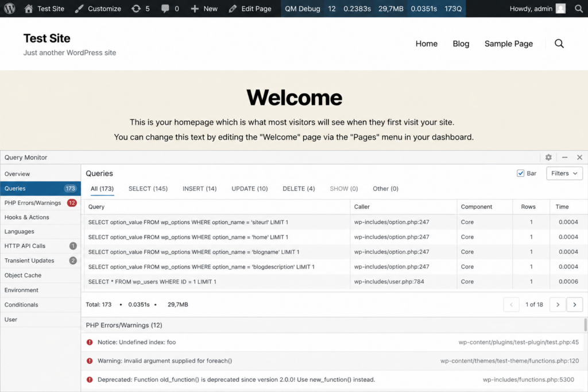Click the SELECT * FROM wp_users query
Viewport: 588px width, 392px height.
click(x=152, y=282)
